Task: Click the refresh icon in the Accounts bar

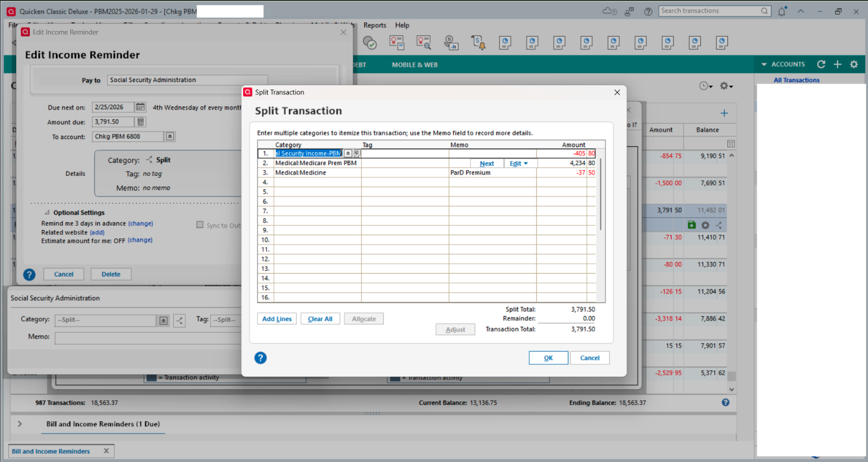Action: click(x=821, y=64)
